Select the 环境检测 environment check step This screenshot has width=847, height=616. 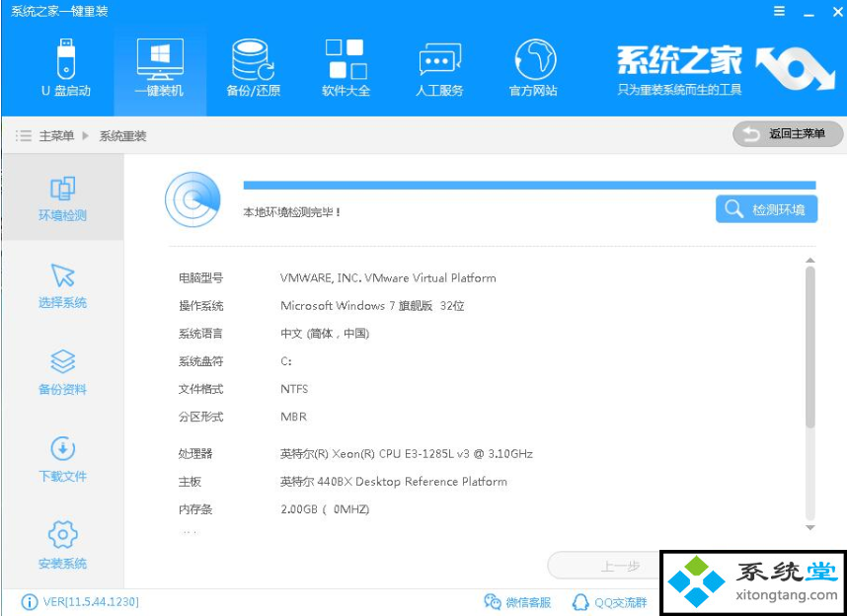coord(62,197)
